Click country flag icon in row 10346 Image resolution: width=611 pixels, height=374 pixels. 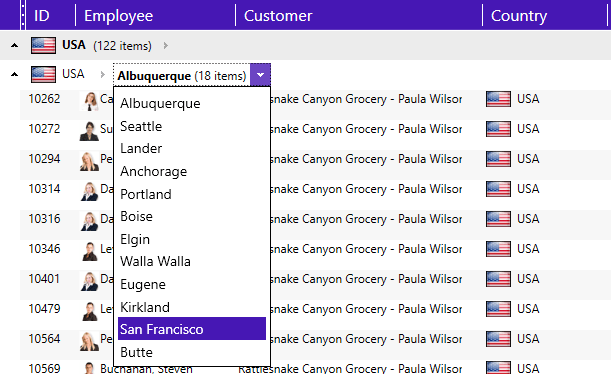[x=498, y=249]
